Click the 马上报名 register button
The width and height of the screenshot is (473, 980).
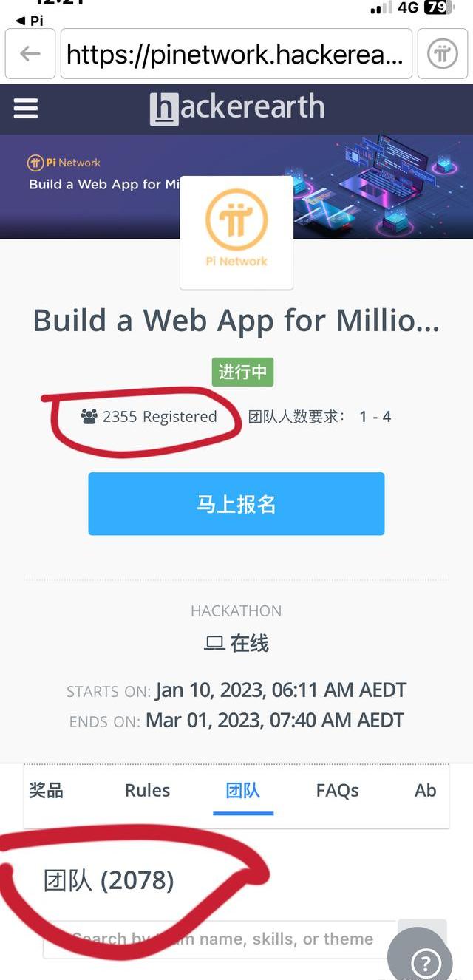(x=236, y=504)
